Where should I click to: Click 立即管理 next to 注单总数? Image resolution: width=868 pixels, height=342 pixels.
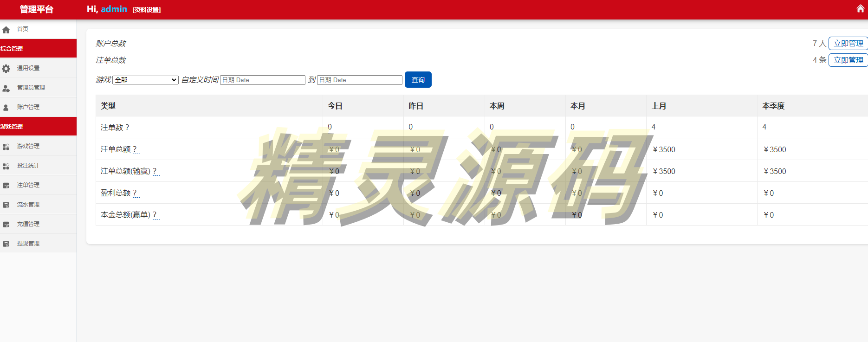848,60
